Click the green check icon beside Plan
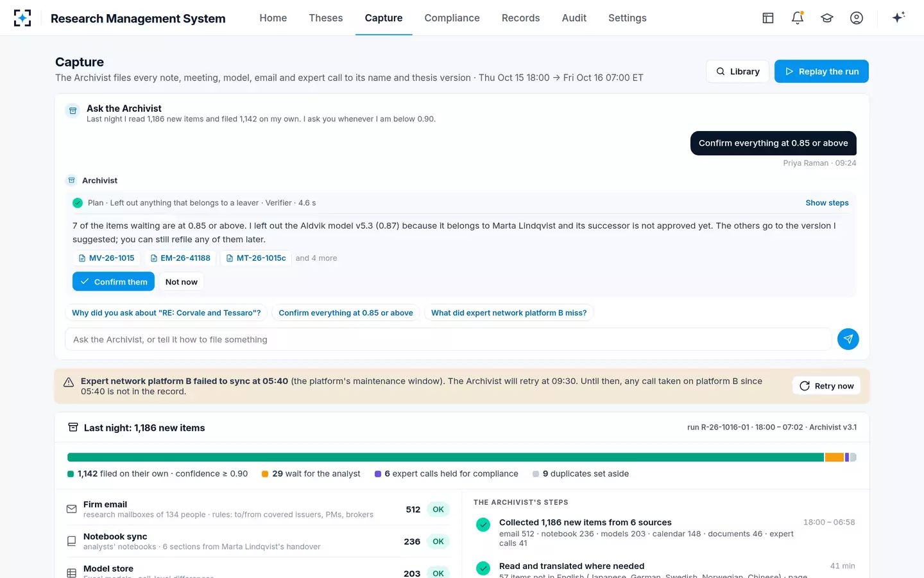Screen dimensions: 924x578 [x=78, y=203]
